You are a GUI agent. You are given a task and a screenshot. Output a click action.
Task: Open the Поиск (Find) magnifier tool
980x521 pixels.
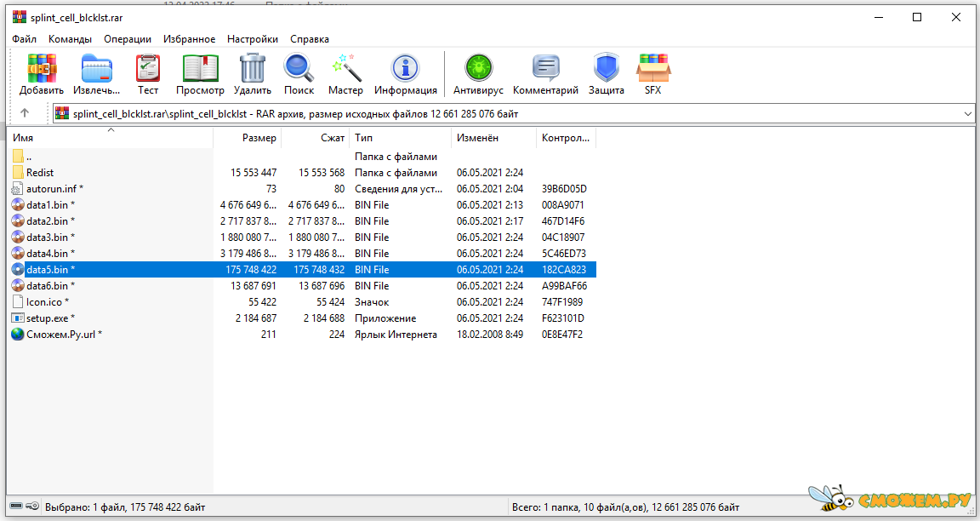coord(299,67)
